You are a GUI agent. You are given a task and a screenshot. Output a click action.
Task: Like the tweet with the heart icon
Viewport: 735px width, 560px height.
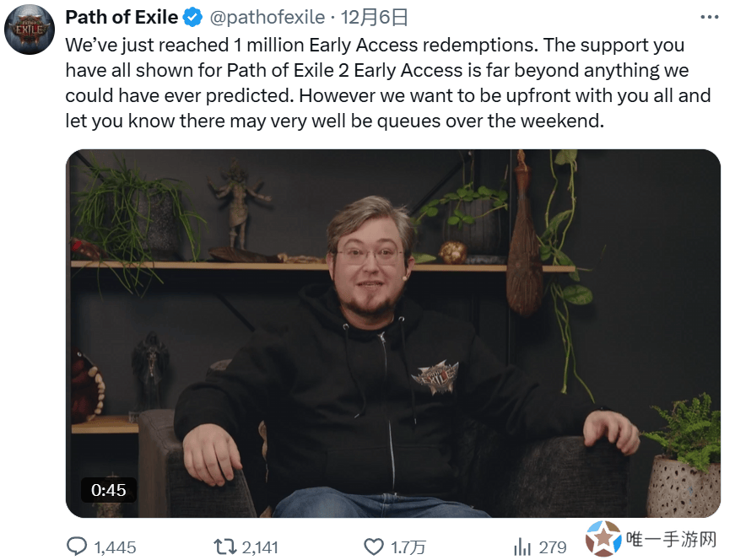pos(374,547)
